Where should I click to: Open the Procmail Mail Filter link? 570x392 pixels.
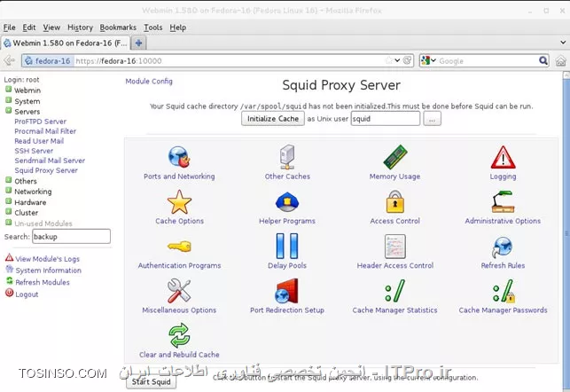[45, 131]
